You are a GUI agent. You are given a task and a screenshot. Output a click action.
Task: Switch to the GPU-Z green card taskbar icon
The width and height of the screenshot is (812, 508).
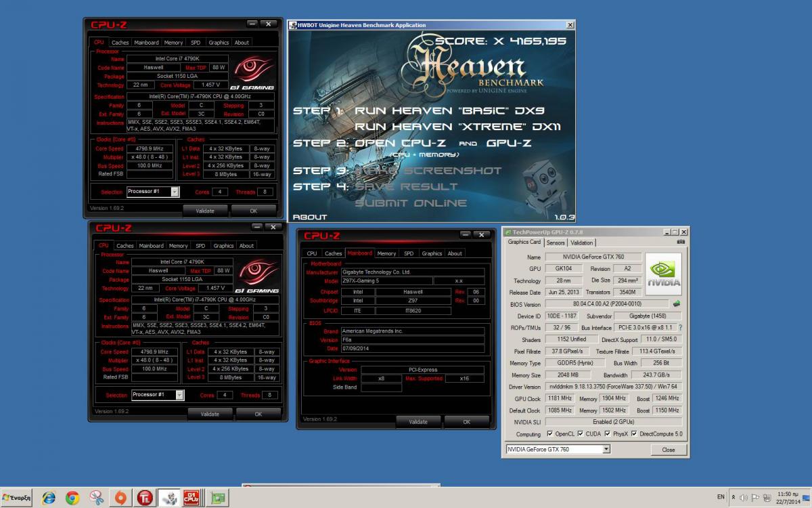point(217,498)
